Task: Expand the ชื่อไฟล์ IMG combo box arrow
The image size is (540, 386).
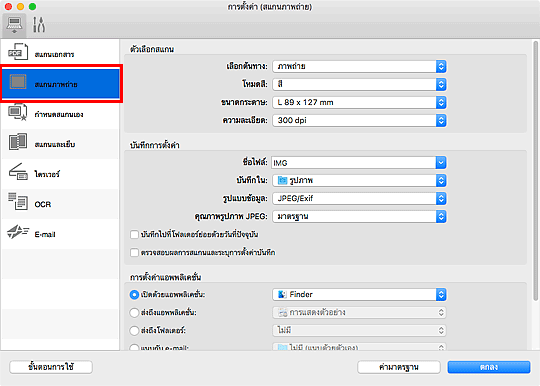Action: [x=441, y=163]
